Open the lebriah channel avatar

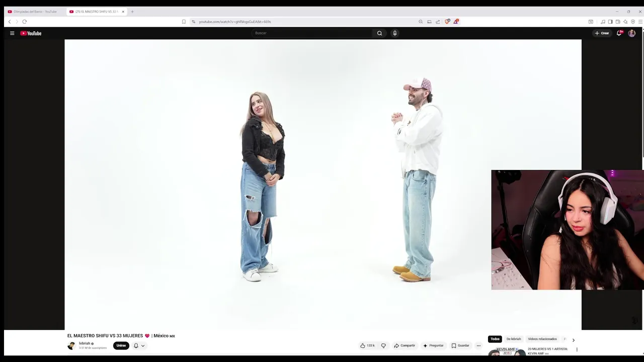pyautogui.click(x=71, y=345)
